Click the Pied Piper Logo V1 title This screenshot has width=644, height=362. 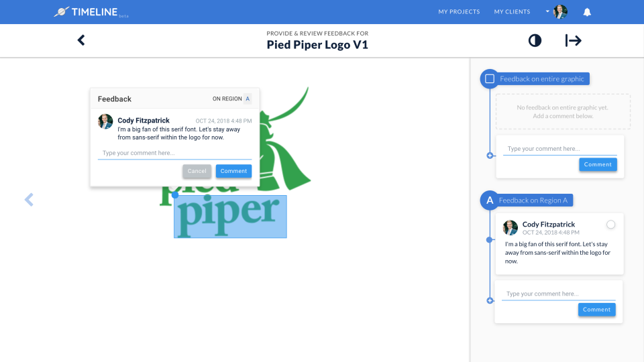317,45
